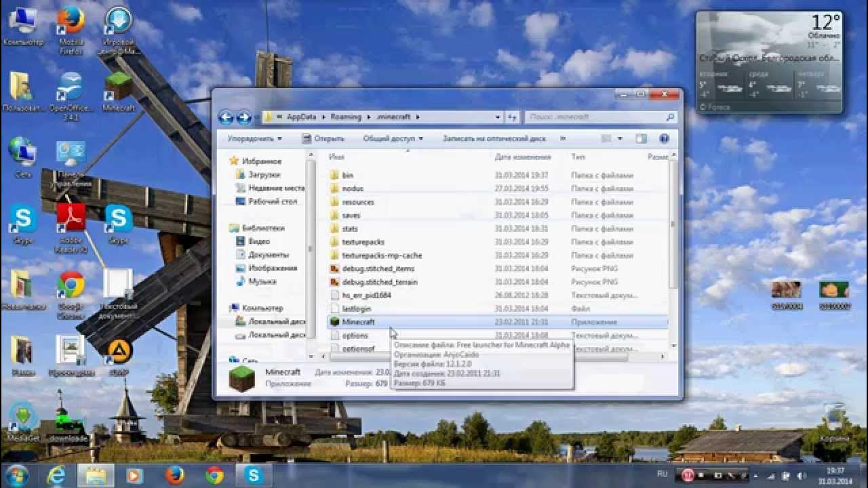Open Explorer help via question mark icon
Image resolution: width=868 pixels, height=488 pixels.
click(665, 138)
